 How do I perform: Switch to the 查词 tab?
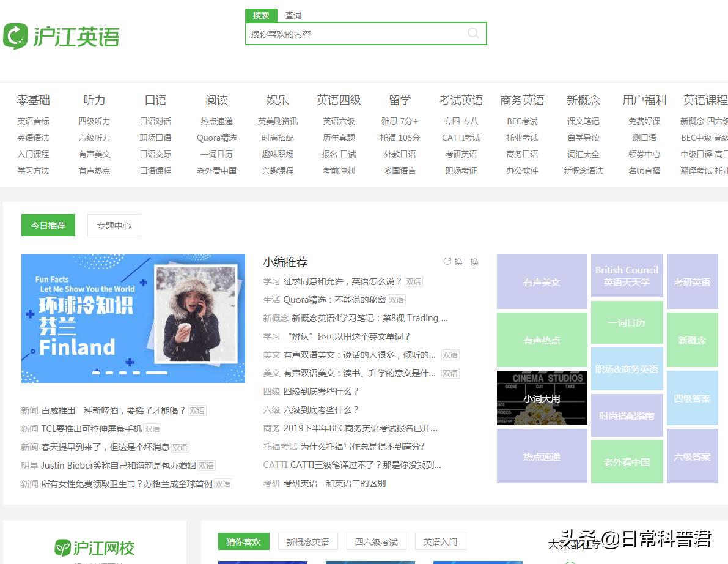click(x=293, y=15)
